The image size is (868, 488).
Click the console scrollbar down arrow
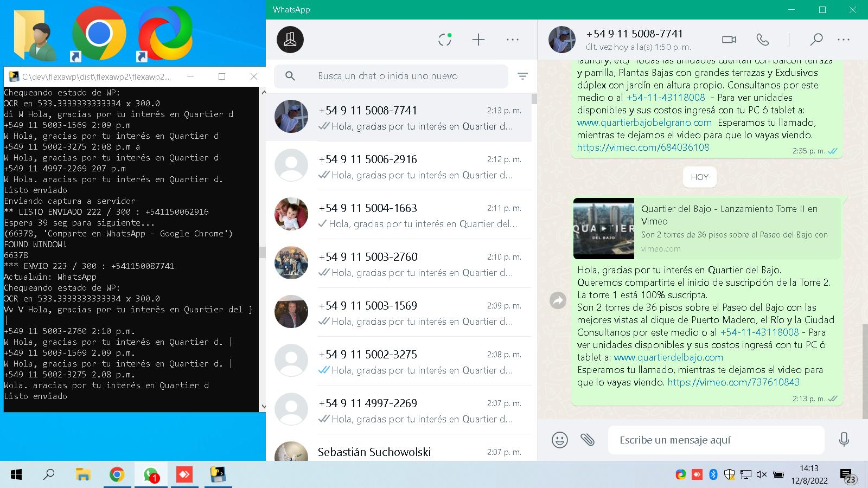click(x=263, y=407)
